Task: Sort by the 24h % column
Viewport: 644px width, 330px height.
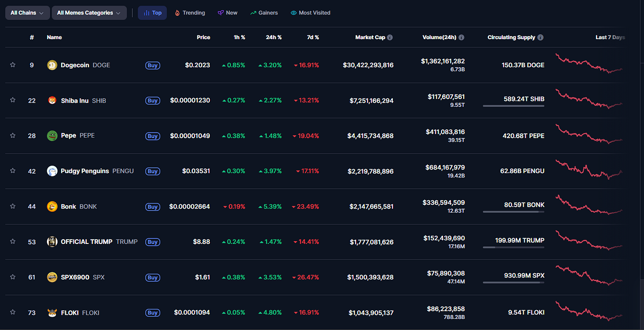Action: point(274,37)
